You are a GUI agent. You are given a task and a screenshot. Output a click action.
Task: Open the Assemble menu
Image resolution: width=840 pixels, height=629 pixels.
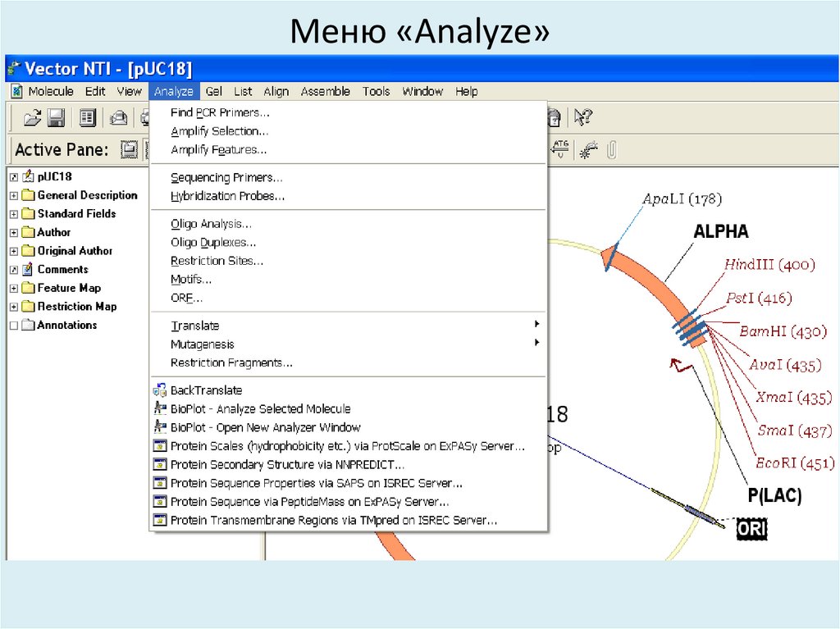pyautogui.click(x=325, y=91)
